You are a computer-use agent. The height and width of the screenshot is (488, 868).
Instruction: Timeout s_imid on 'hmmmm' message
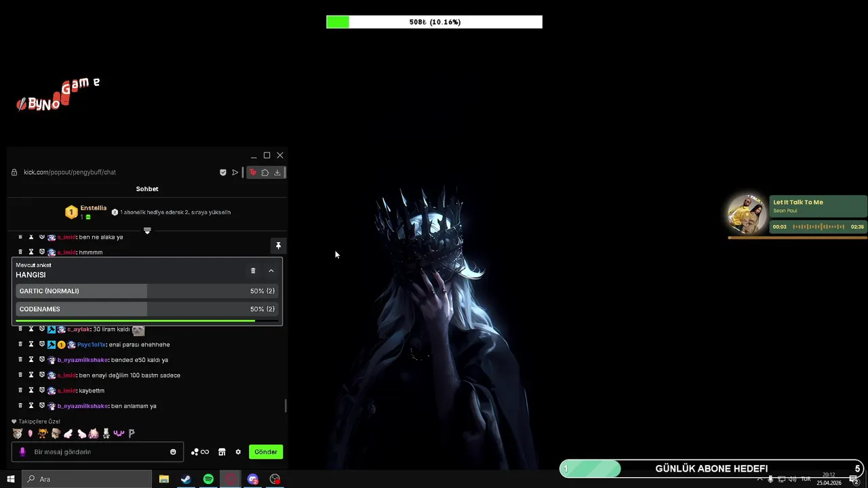pyautogui.click(x=31, y=252)
